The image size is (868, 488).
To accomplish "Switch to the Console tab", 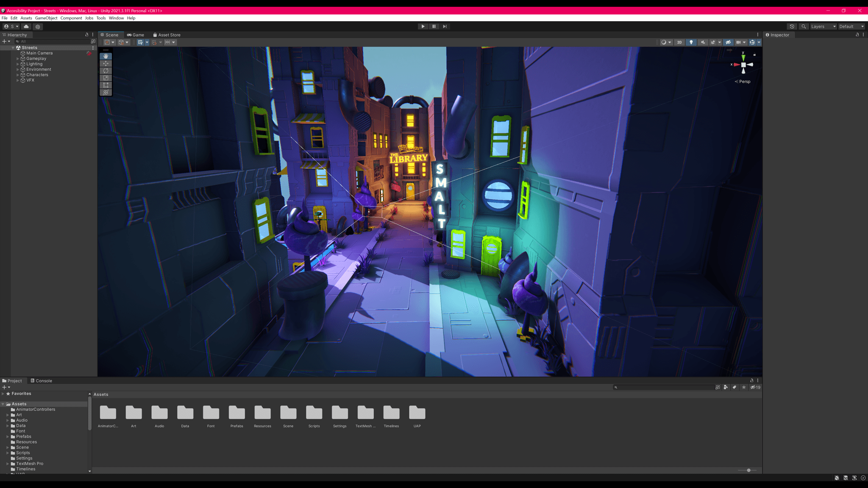I will pos(42,381).
